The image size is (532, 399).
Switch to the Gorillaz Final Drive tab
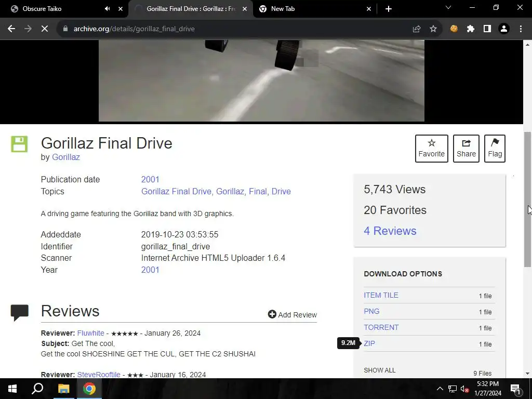coord(191,9)
